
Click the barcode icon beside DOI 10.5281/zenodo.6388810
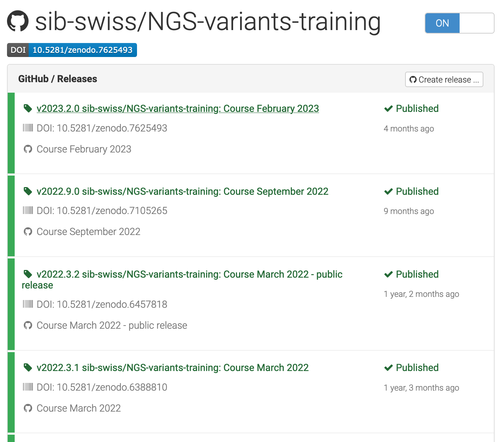[x=28, y=387]
